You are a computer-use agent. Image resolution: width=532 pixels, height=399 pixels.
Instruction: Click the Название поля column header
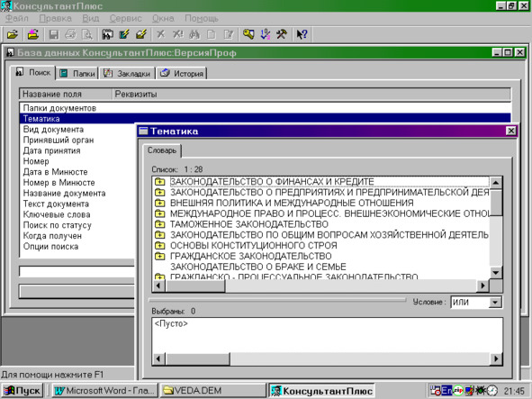click(x=66, y=94)
